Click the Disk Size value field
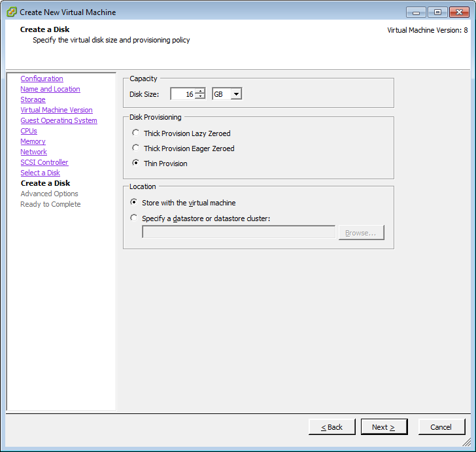 pyautogui.click(x=183, y=94)
